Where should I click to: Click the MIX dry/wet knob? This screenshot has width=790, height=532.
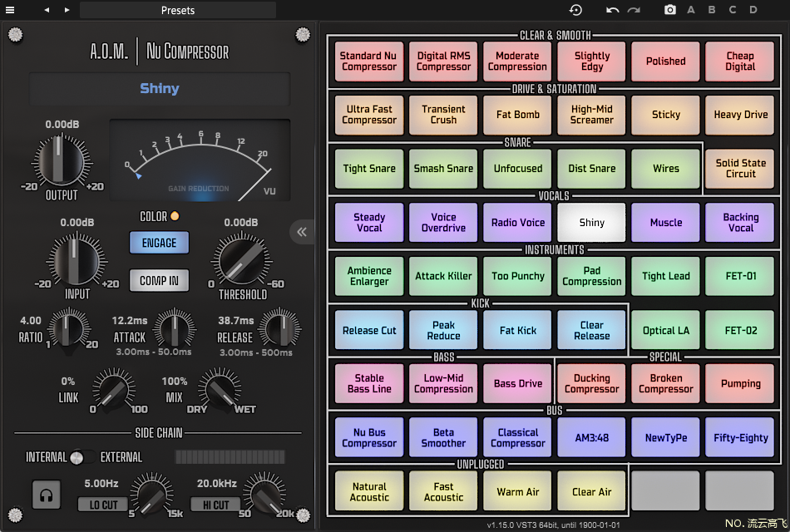tap(220, 389)
